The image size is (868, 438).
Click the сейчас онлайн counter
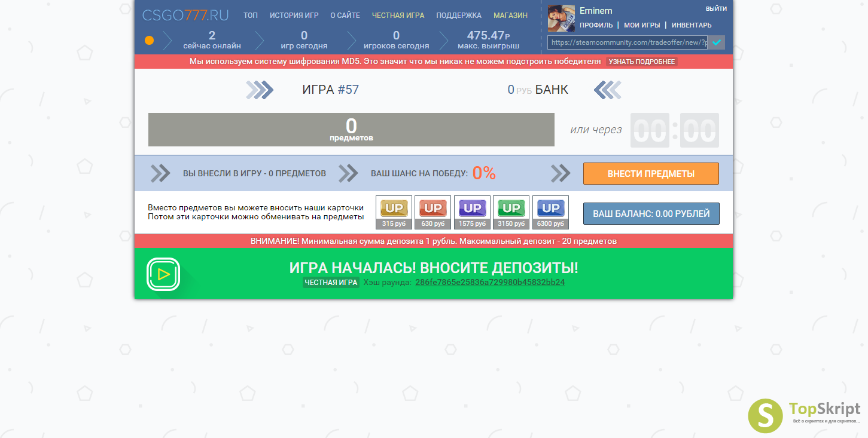pos(212,40)
